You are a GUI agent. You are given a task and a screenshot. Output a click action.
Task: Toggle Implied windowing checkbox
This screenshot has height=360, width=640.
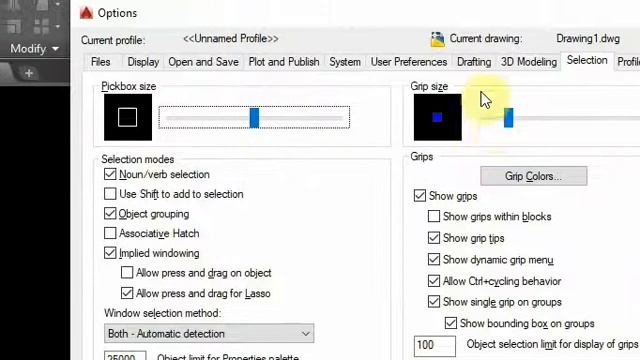pos(110,253)
